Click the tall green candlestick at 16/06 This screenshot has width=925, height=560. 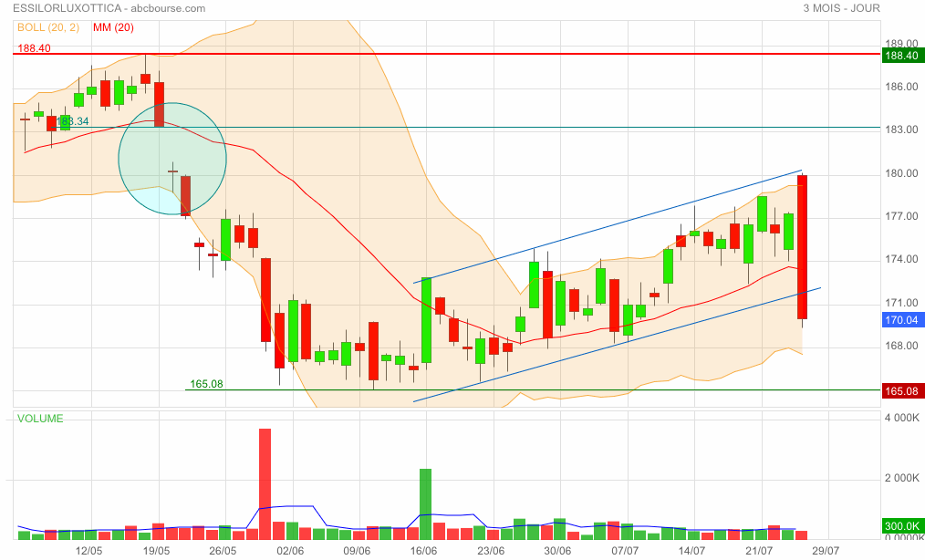pos(426,320)
